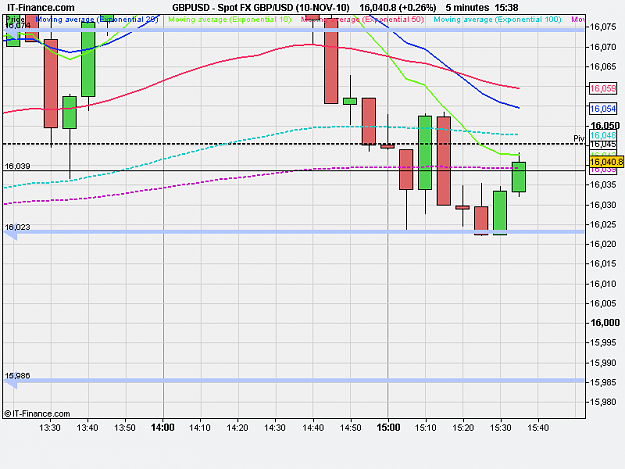The width and height of the screenshot is (625, 469).
Task: Click the 14:00 time axis label
Action: [163, 428]
